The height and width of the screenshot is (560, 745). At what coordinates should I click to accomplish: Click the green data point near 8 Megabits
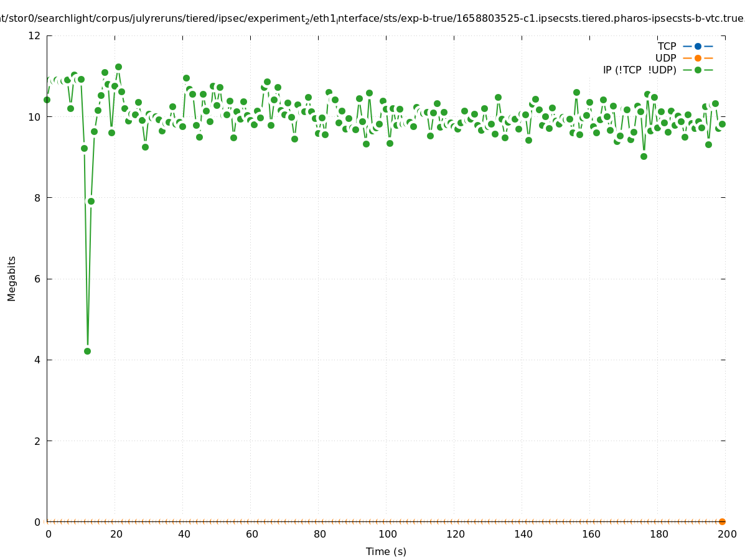click(91, 201)
